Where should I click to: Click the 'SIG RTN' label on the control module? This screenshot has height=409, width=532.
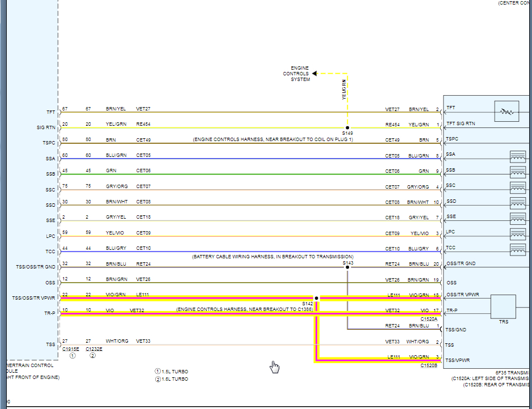(46, 127)
